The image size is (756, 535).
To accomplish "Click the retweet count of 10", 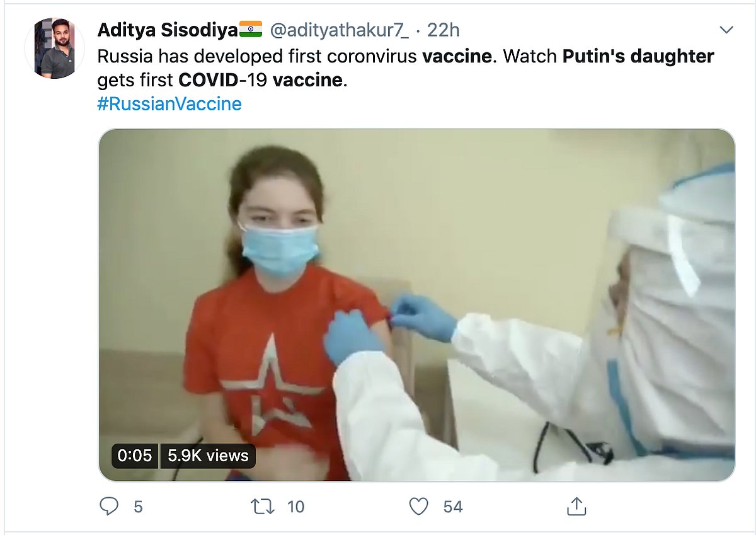I will [x=295, y=507].
